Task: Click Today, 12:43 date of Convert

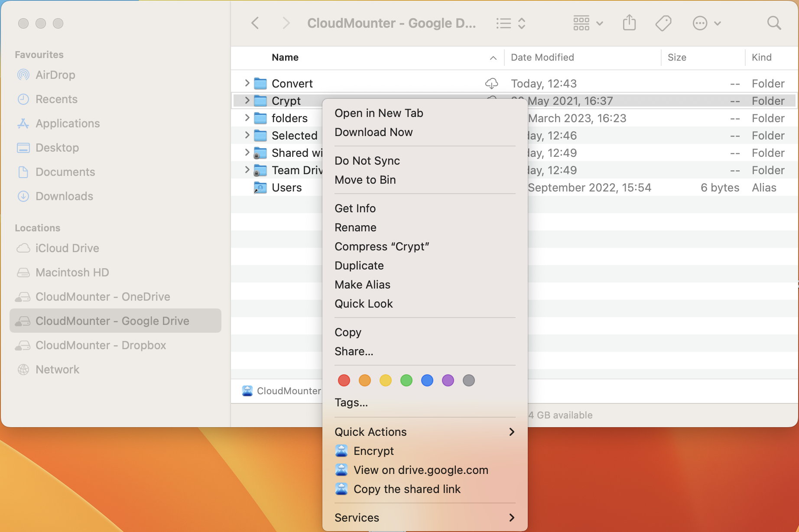Action: point(544,84)
